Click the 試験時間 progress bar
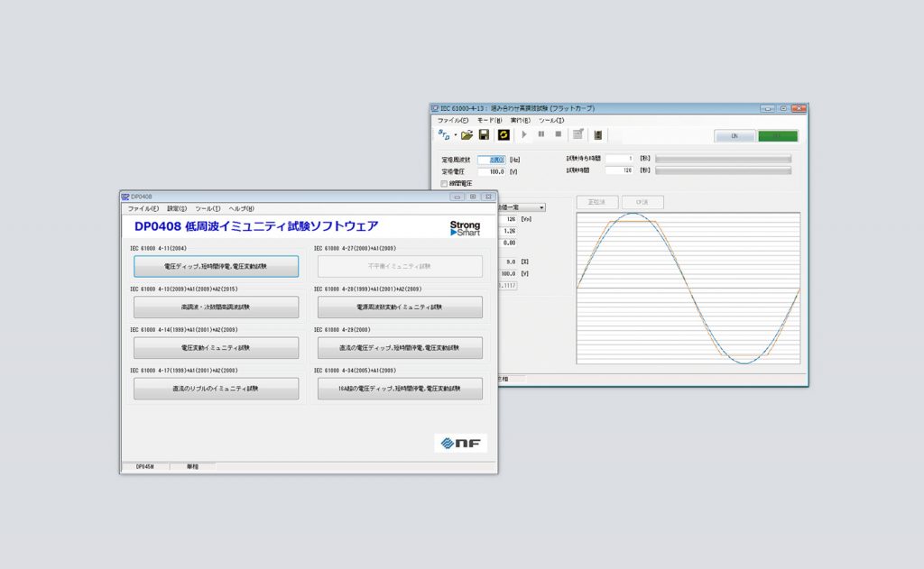The width and height of the screenshot is (924, 569). point(723,170)
